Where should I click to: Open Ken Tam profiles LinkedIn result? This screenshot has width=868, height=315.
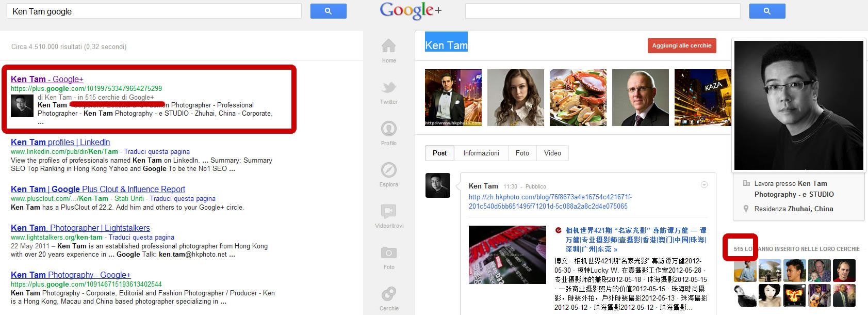coord(60,142)
